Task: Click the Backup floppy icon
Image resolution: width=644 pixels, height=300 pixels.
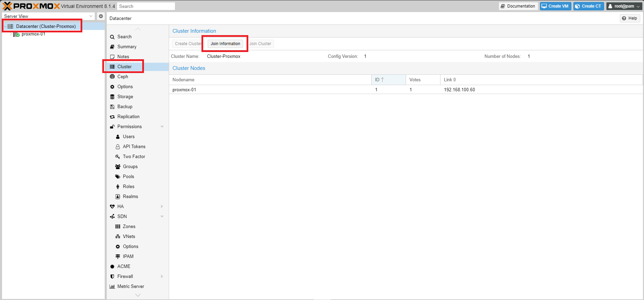Action: click(x=112, y=107)
